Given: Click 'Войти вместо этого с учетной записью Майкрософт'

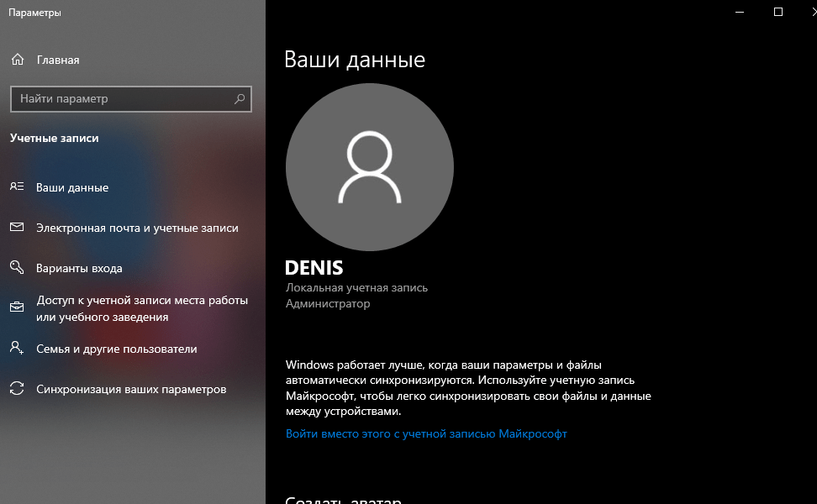Looking at the screenshot, I should 426,434.
